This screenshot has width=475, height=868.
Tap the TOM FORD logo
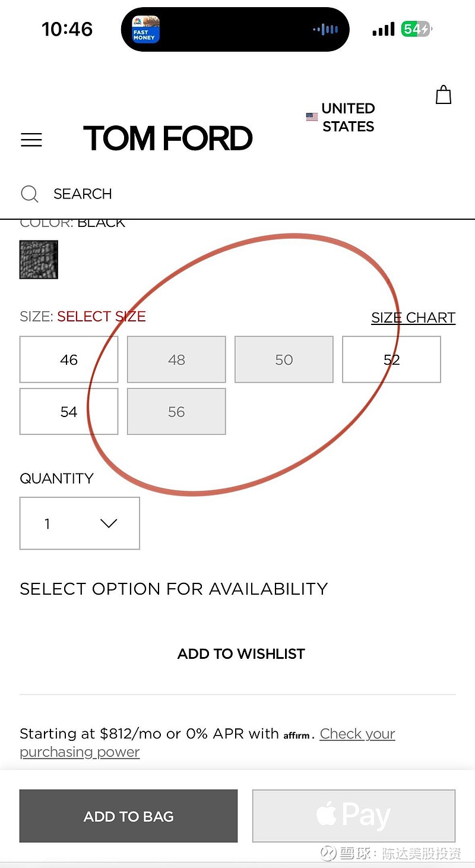168,138
